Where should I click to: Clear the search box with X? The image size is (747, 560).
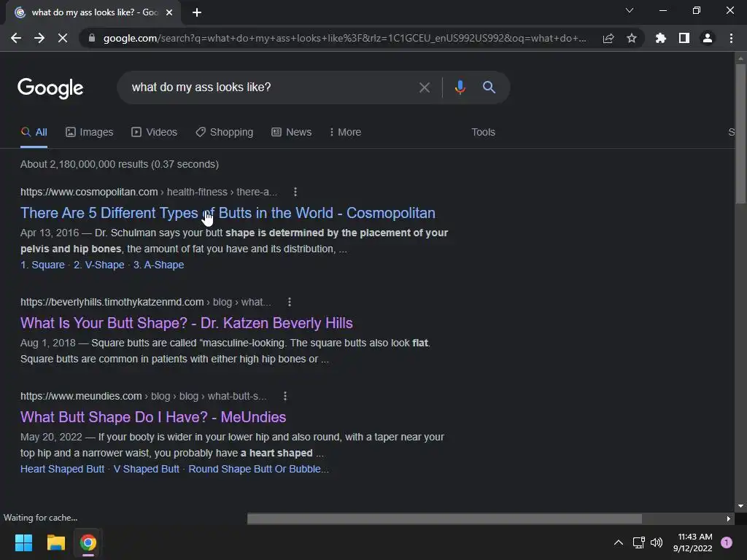[x=425, y=87]
